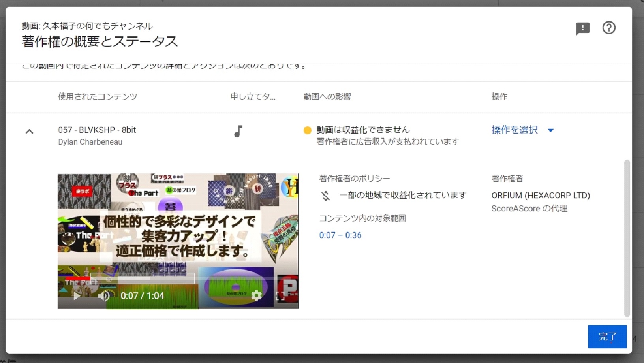
Task: Click the ORFIUM (HEXACORP LTD) copyright owner text
Action: coord(541,196)
